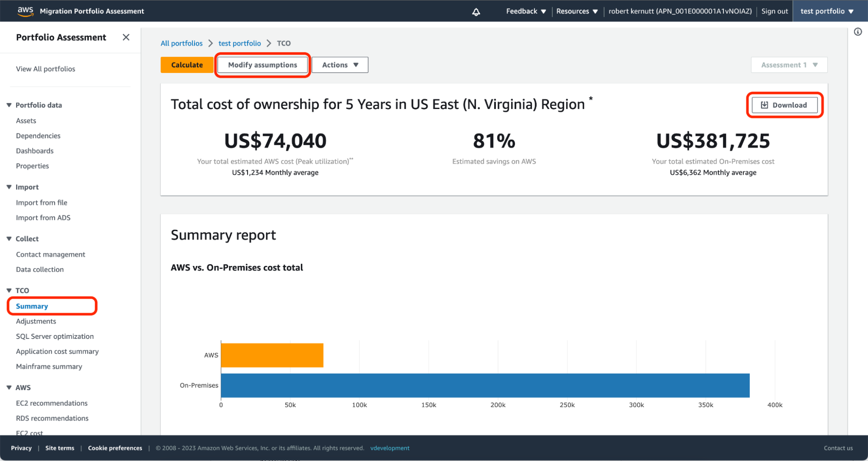The width and height of the screenshot is (868, 461).
Task: Open Assets in sidebar
Action: pos(26,121)
